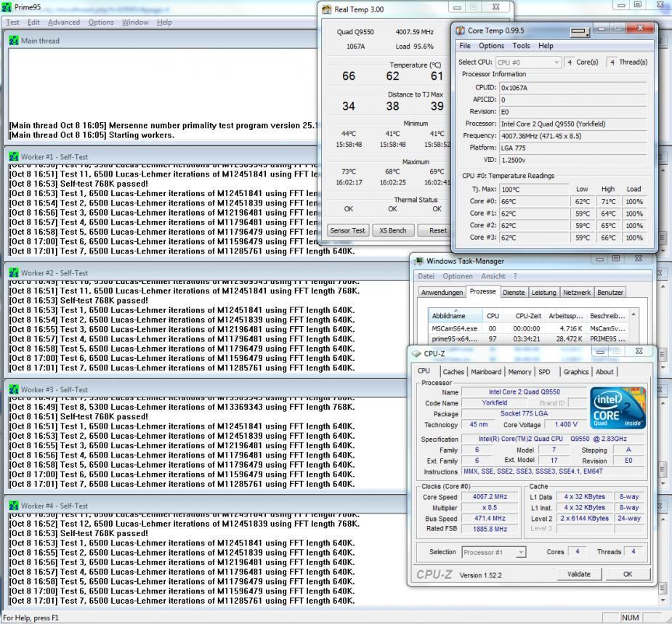The image size is (672, 624).
Task: Open Select CPU dropdown in Core Temp
Action: [528, 62]
